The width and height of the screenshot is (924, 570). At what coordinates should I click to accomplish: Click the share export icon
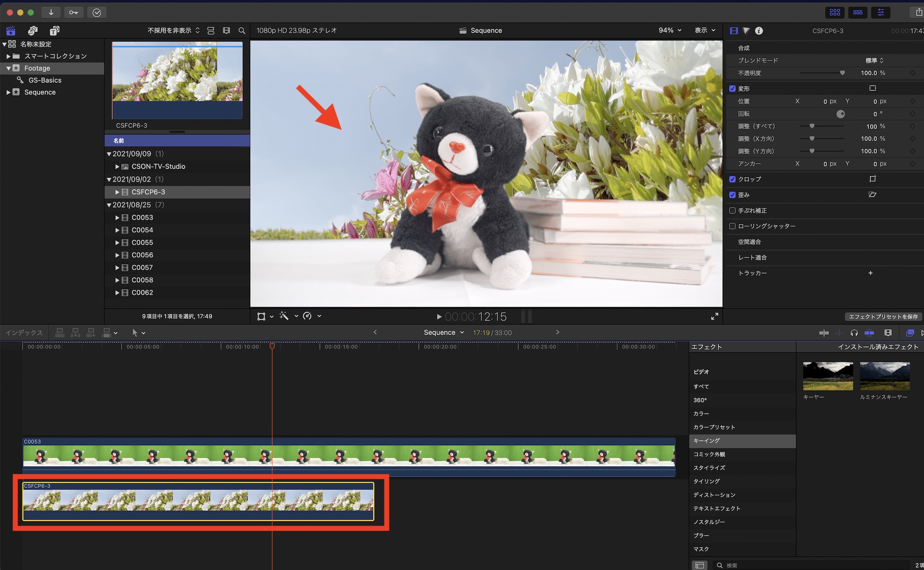(x=918, y=12)
